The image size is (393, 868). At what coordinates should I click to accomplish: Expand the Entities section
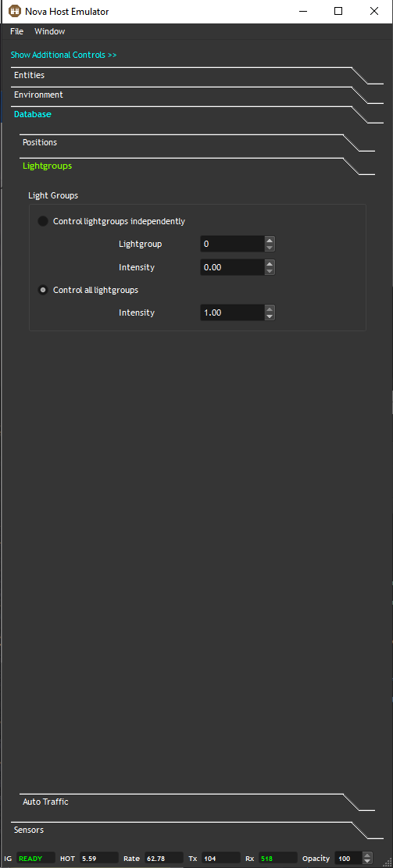(30, 75)
